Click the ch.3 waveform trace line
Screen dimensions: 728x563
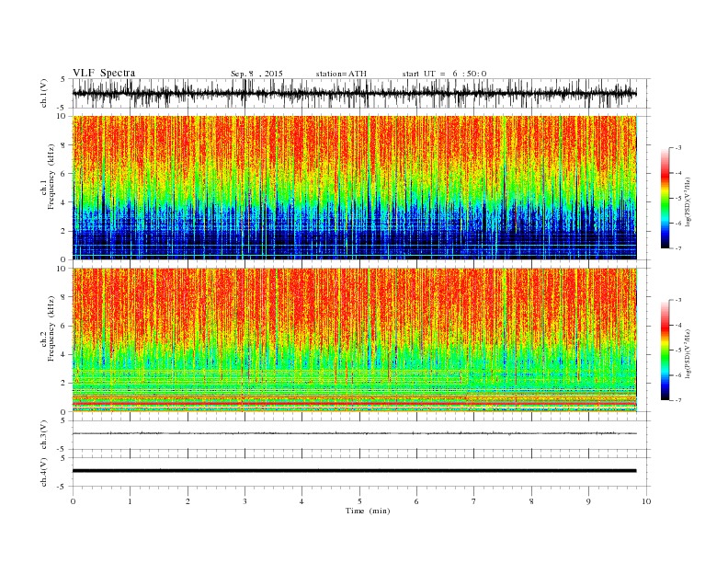point(354,433)
